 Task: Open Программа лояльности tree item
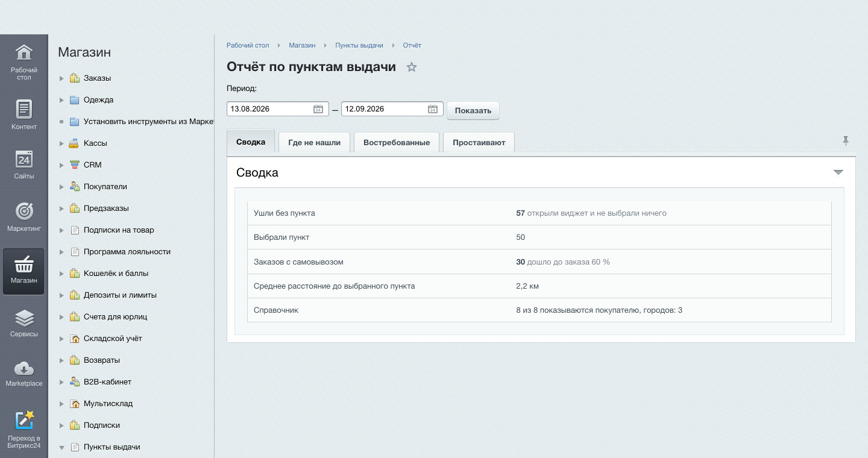click(127, 252)
